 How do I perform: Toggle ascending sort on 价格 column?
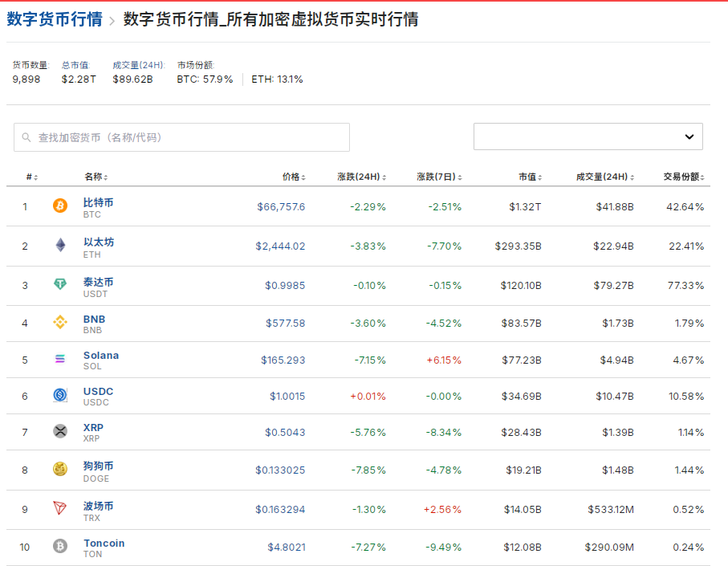pos(303,177)
